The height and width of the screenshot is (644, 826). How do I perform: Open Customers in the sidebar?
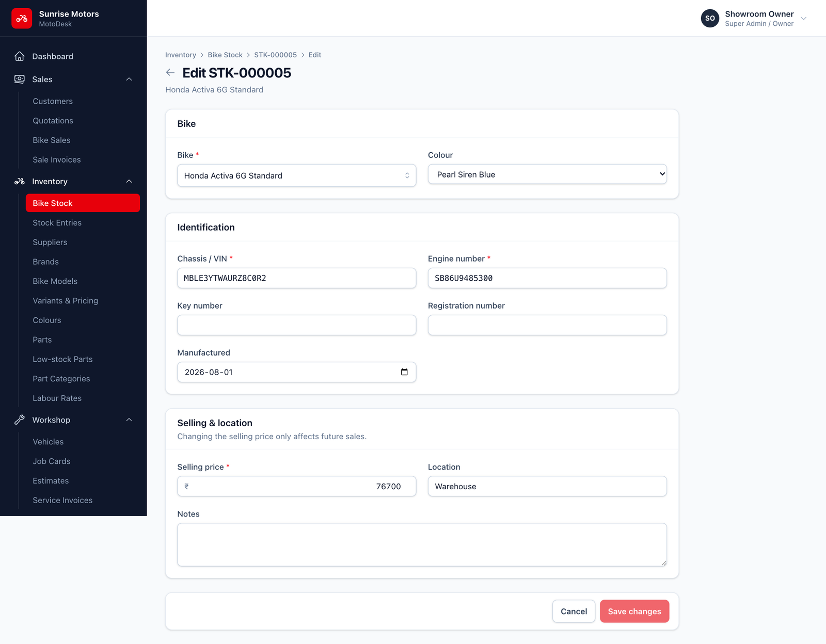click(x=53, y=101)
